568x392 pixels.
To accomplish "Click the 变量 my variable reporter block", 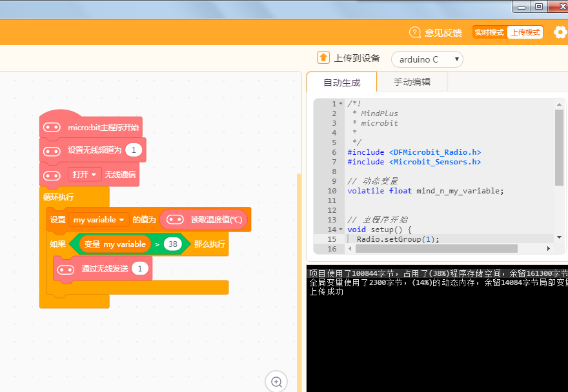I will (x=115, y=244).
